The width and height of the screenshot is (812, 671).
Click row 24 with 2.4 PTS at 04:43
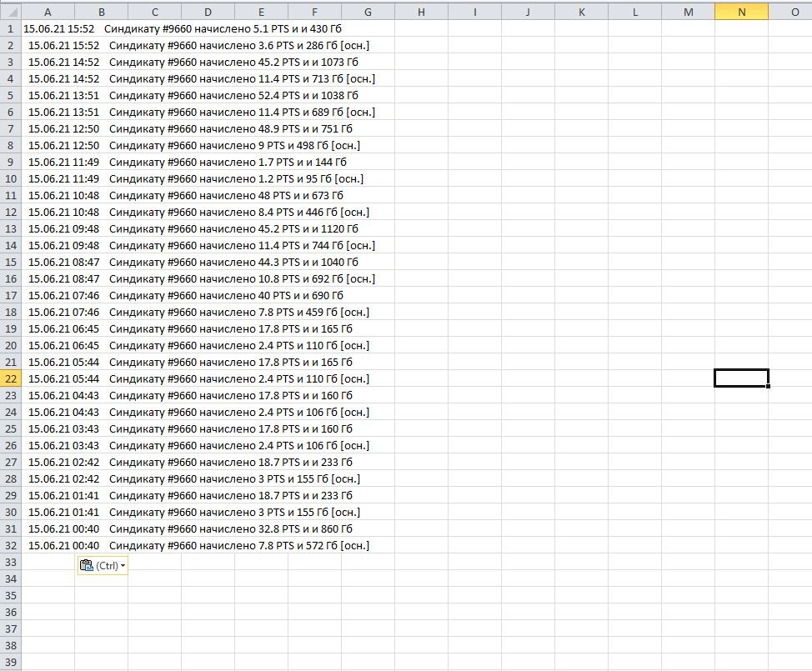(x=199, y=412)
